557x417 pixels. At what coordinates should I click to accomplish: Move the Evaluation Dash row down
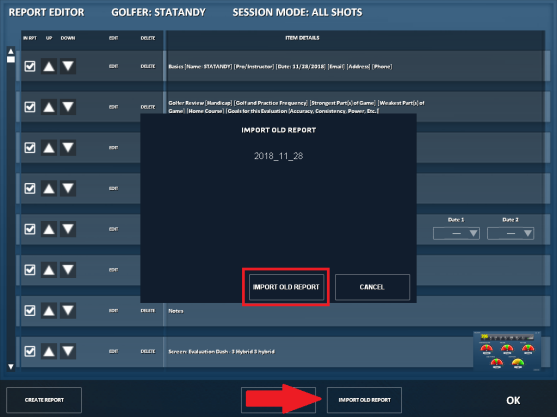68,351
